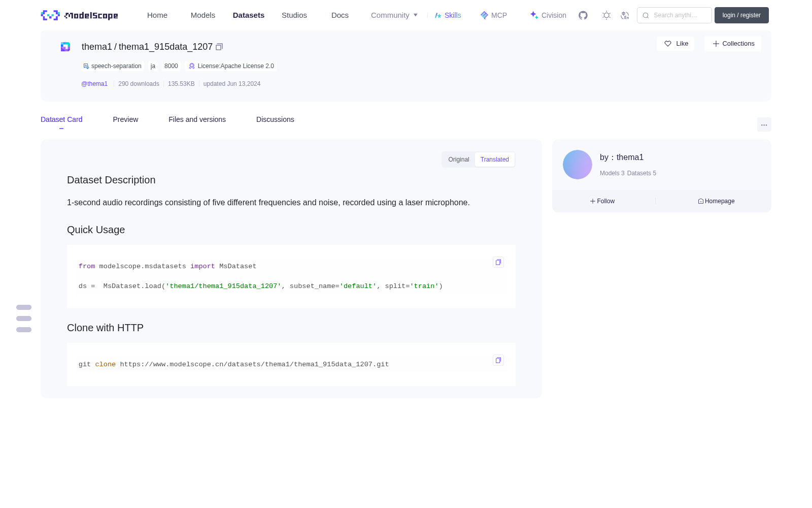The image size is (812, 508).
Task: Show the Original description text
Action: [x=459, y=160]
